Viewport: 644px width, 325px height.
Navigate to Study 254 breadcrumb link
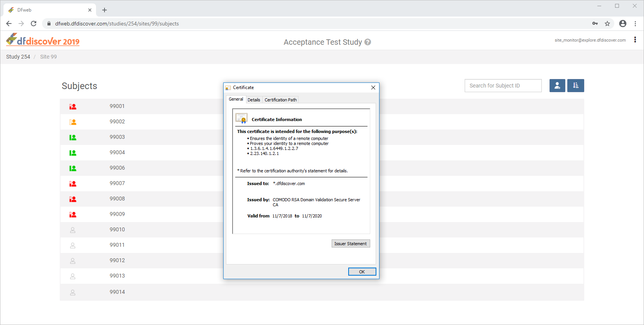coord(18,57)
